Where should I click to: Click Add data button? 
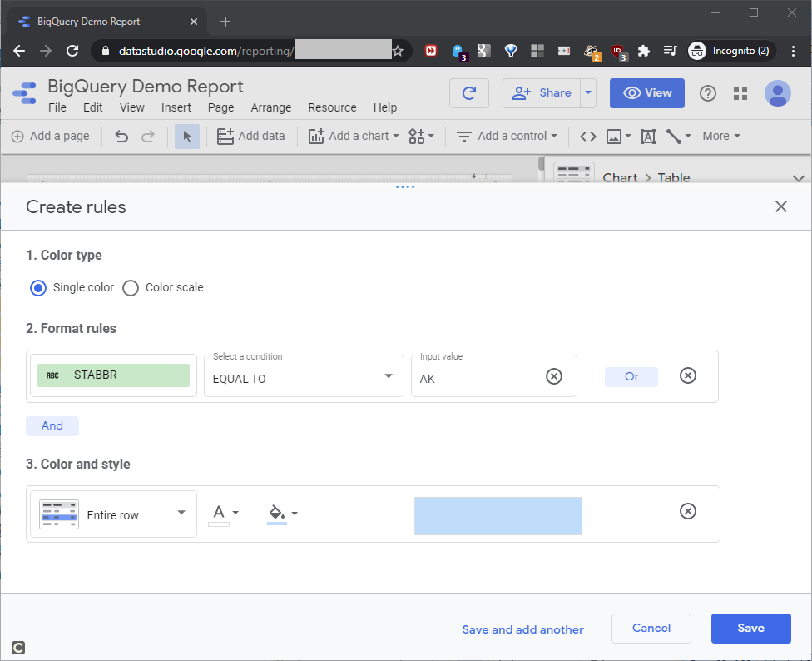[x=250, y=137]
